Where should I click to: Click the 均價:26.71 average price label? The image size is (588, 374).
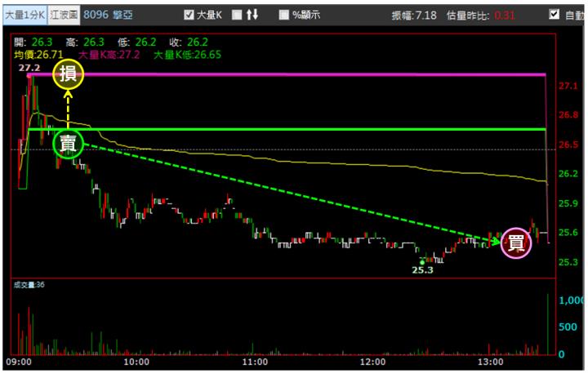point(38,55)
